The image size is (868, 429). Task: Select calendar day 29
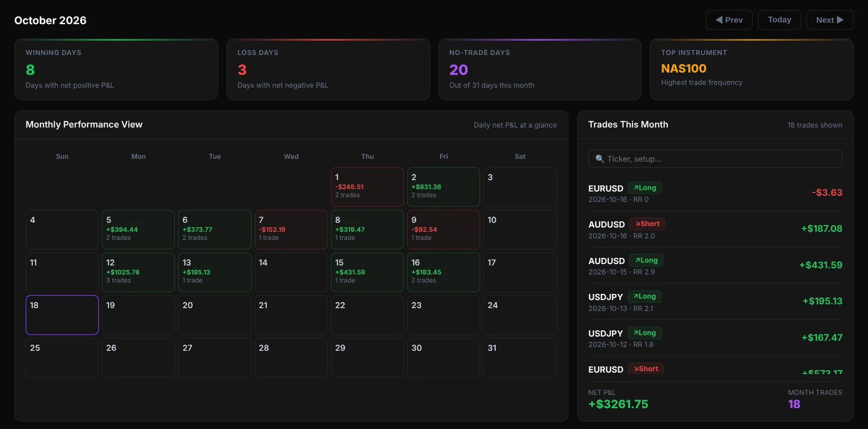(367, 357)
